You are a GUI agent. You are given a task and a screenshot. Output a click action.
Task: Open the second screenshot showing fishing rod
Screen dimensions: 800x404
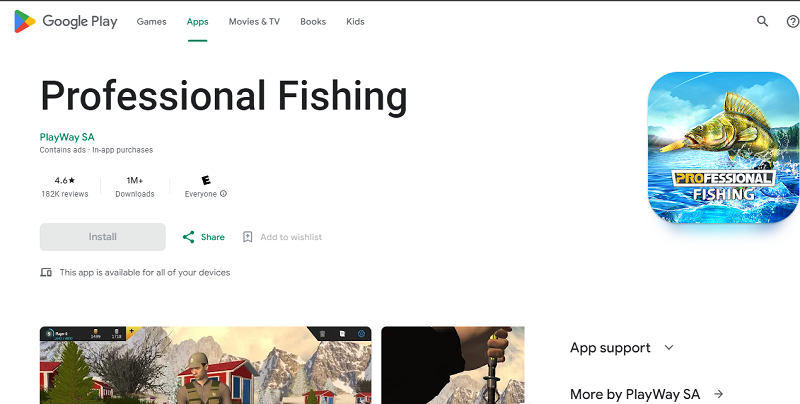click(x=453, y=365)
